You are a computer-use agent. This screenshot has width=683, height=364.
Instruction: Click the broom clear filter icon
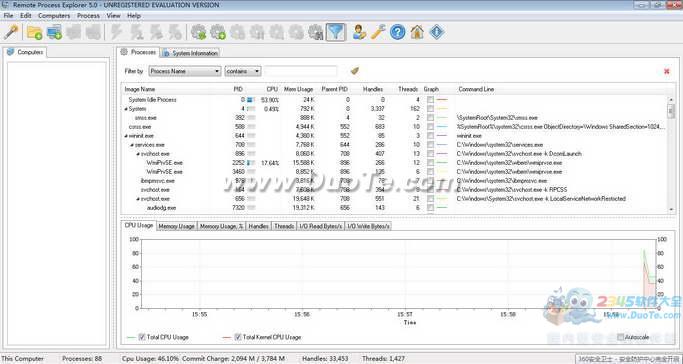[355, 71]
